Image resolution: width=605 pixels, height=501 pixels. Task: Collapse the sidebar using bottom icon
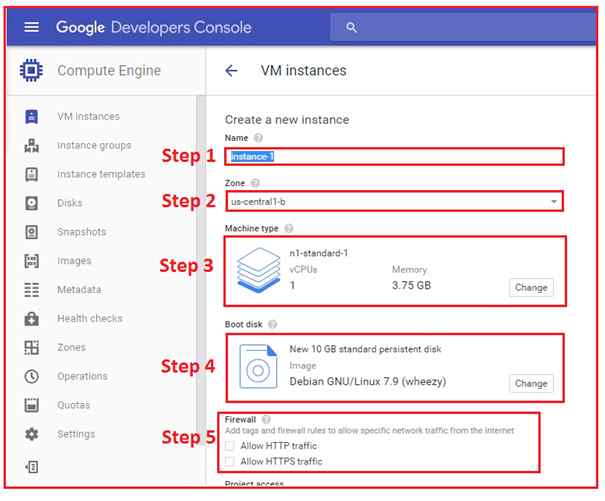[31, 467]
